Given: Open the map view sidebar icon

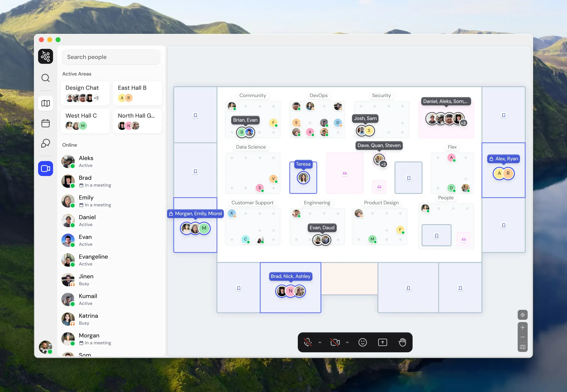Looking at the screenshot, I should pyautogui.click(x=45, y=104).
